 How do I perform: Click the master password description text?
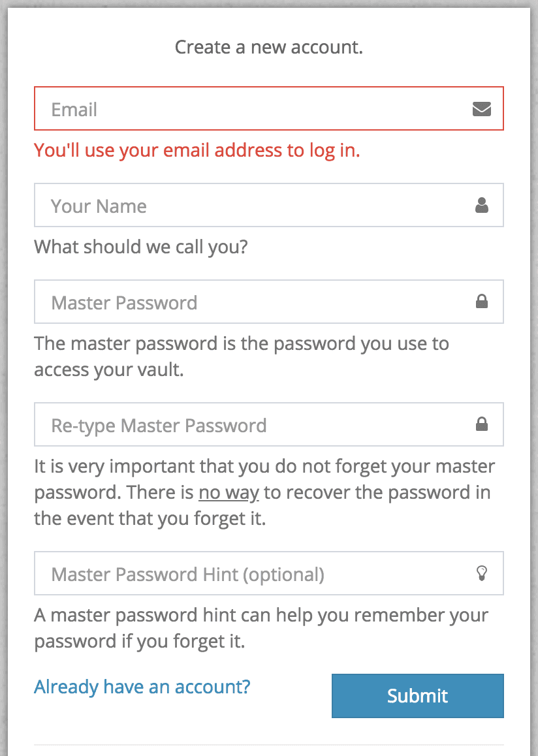click(242, 356)
